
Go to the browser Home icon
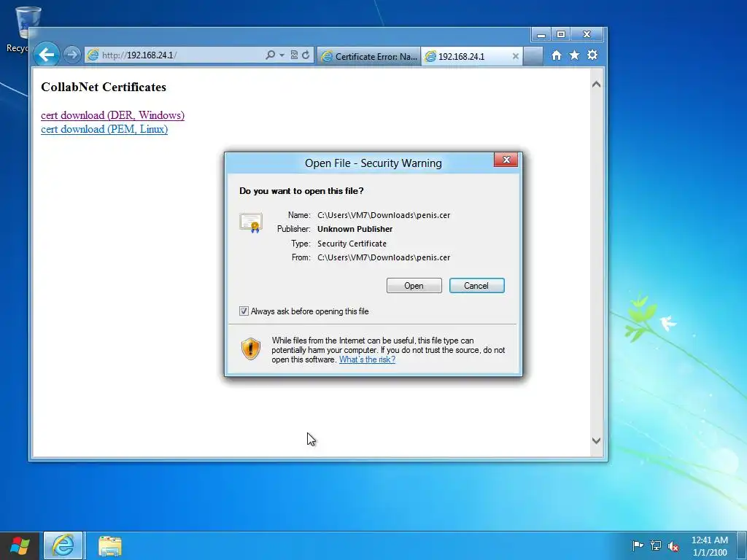pyautogui.click(x=557, y=55)
